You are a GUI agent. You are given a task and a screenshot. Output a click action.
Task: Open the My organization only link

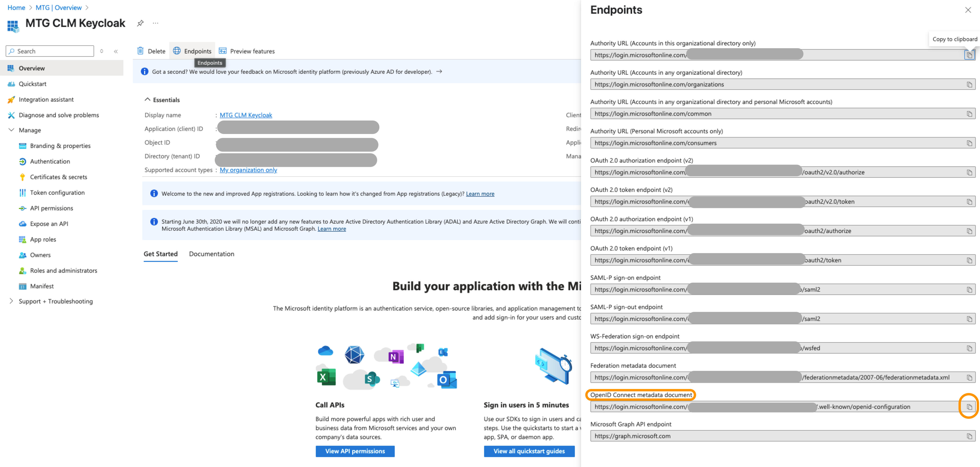pos(248,170)
